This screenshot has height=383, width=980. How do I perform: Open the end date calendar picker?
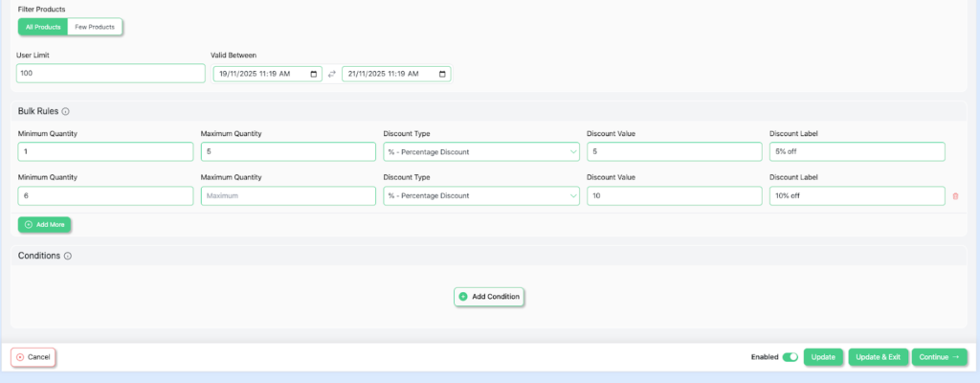point(442,74)
